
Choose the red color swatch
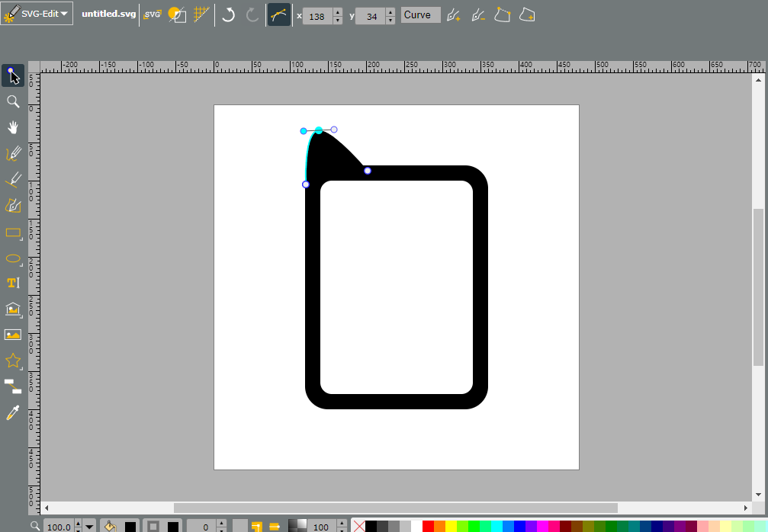(428, 526)
